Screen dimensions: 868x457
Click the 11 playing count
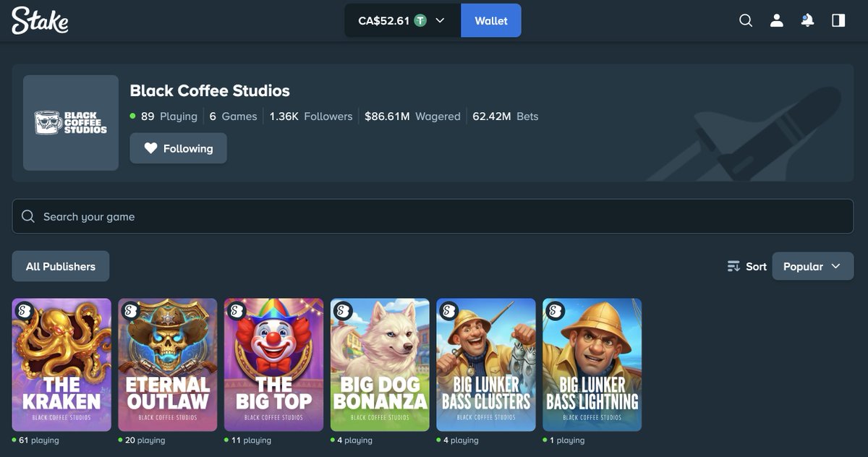point(248,440)
